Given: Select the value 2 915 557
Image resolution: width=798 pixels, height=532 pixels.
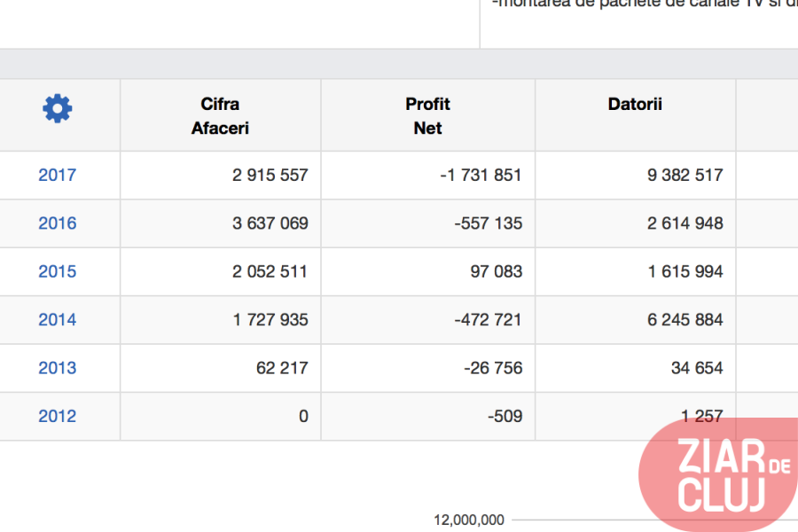Looking at the screenshot, I should click(x=270, y=176).
